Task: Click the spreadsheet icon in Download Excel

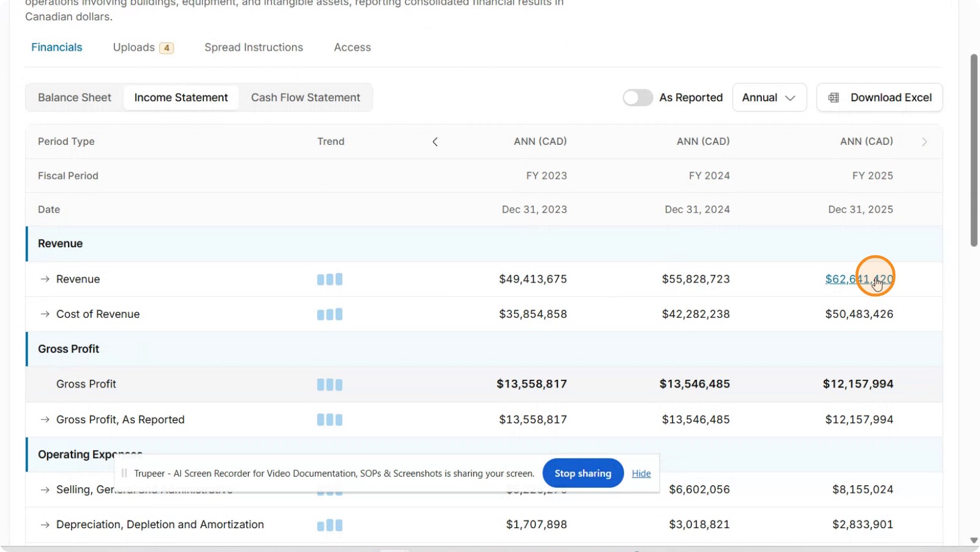Action: [834, 98]
